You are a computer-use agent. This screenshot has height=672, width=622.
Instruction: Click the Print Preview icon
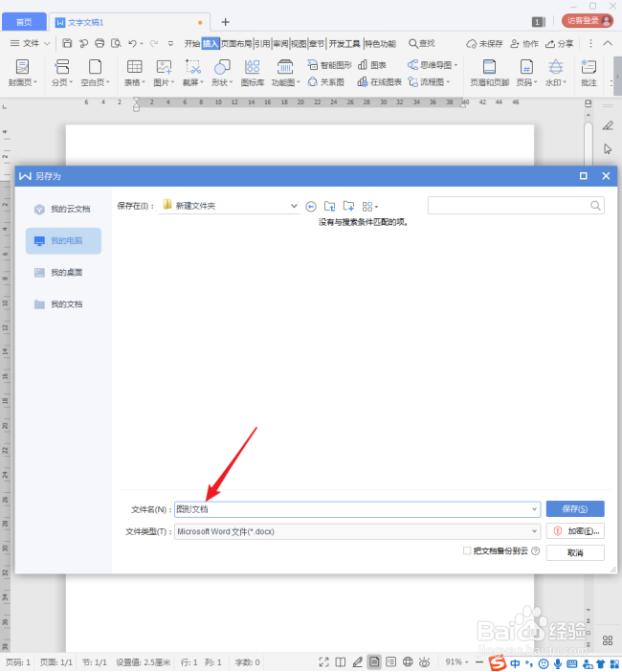pyautogui.click(x=116, y=43)
